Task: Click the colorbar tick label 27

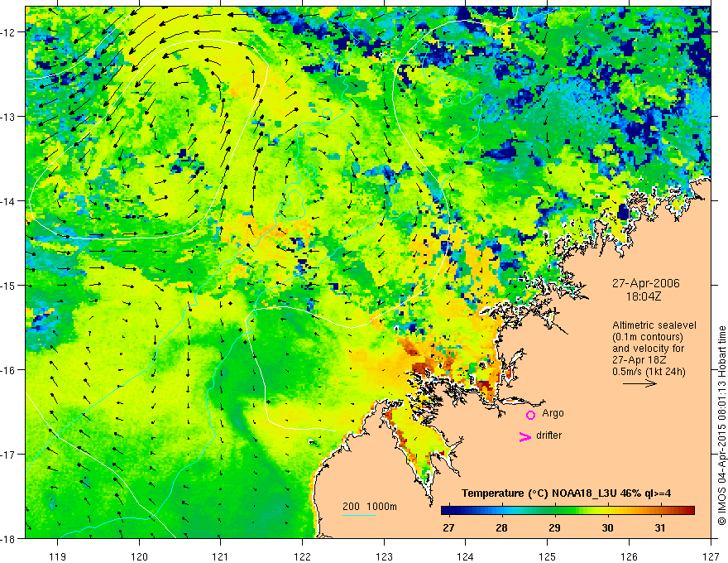Action: tap(448, 527)
